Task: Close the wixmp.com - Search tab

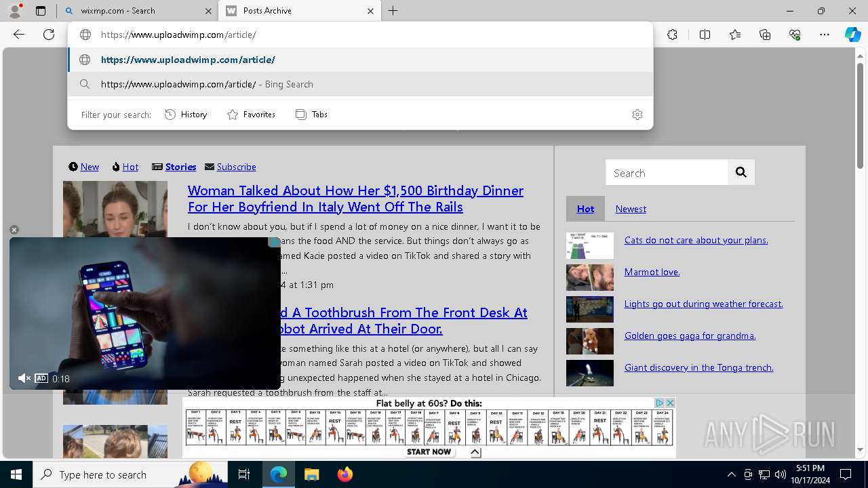Action: [x=208, y=11]
